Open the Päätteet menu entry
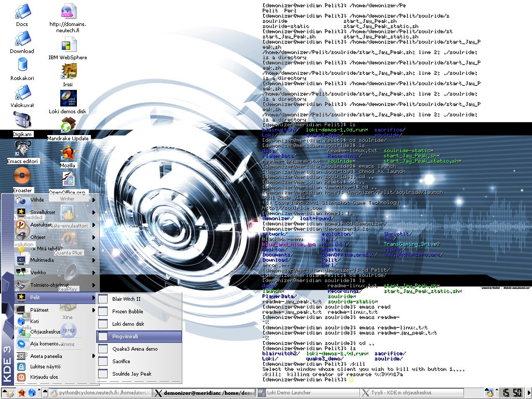Screen dimensions: 532x399 click(x=55, y=310)
